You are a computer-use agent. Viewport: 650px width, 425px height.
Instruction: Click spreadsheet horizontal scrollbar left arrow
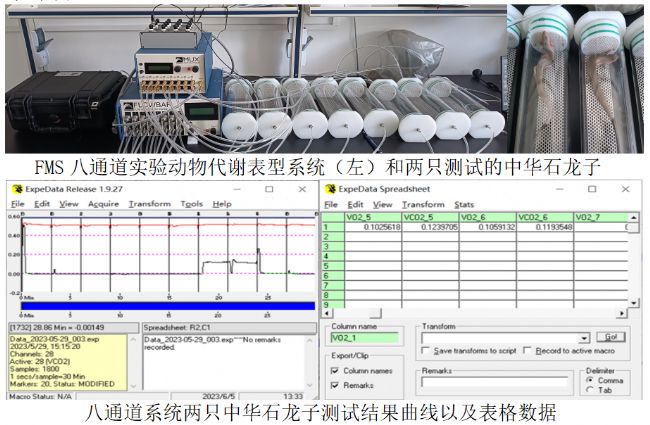coord(327,313)
